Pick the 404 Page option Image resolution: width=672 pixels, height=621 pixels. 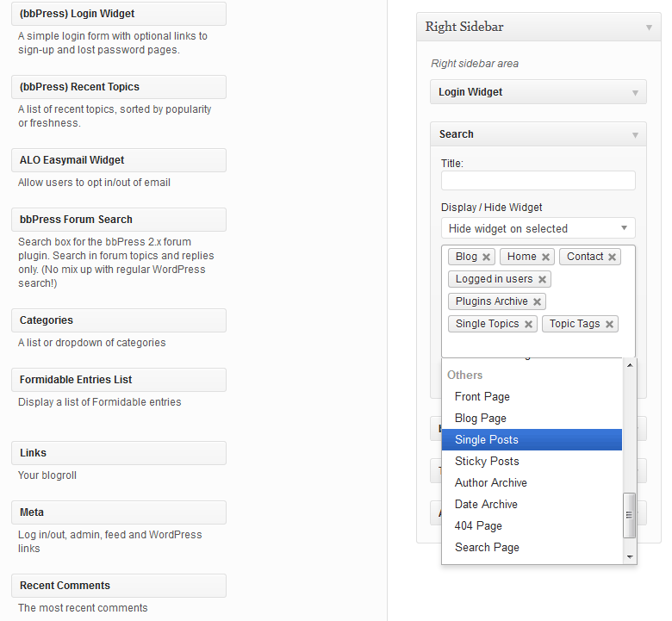(532, 526)
